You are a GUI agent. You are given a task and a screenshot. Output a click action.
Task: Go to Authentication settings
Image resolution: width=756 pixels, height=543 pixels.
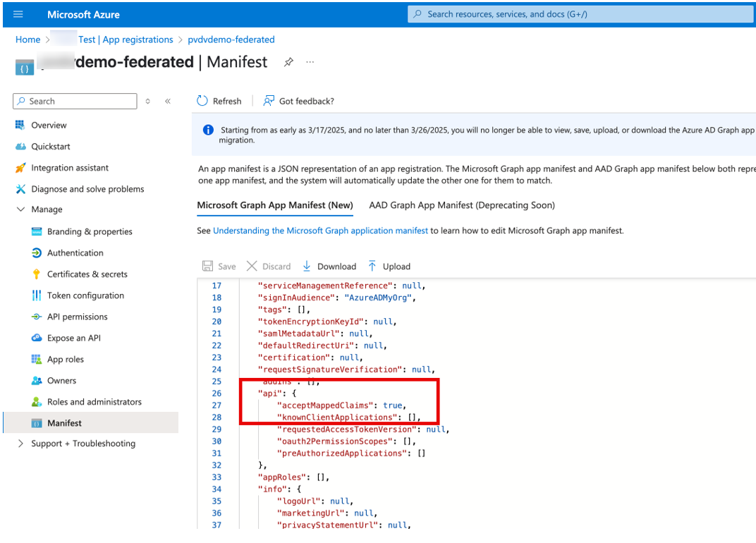coord(75,252)
